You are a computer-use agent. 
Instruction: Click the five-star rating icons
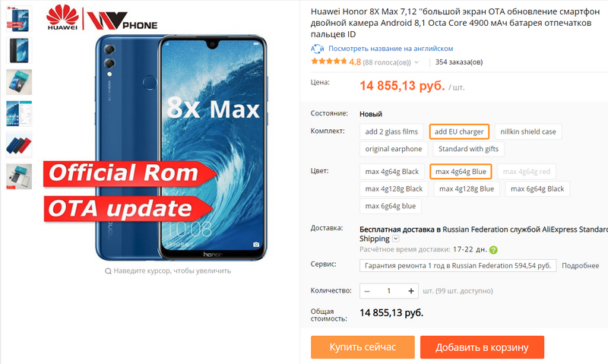coord(328,62)
